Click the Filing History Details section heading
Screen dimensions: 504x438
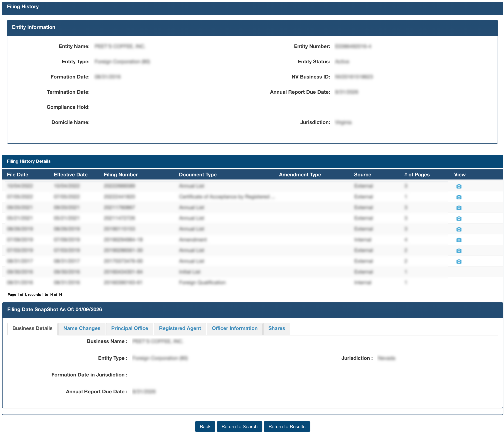pos(29,161)
